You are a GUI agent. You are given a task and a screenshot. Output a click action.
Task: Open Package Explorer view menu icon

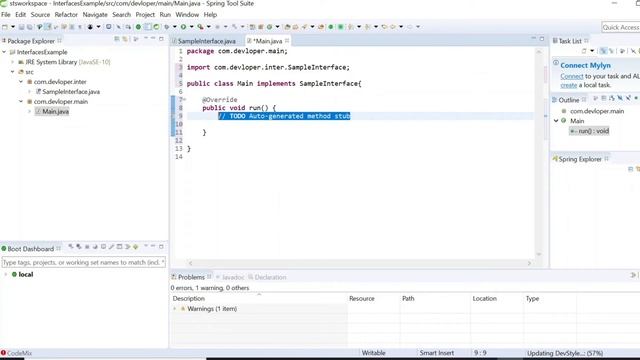point(146,38)
